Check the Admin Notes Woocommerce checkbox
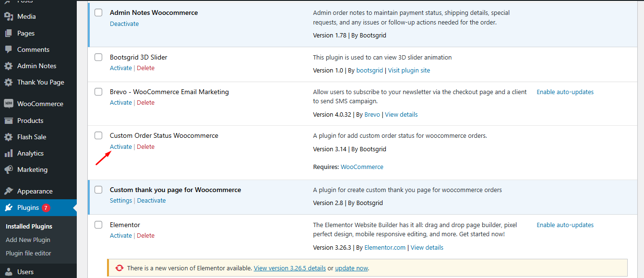This screenshot has width=644, height=278. click(98, 12)
